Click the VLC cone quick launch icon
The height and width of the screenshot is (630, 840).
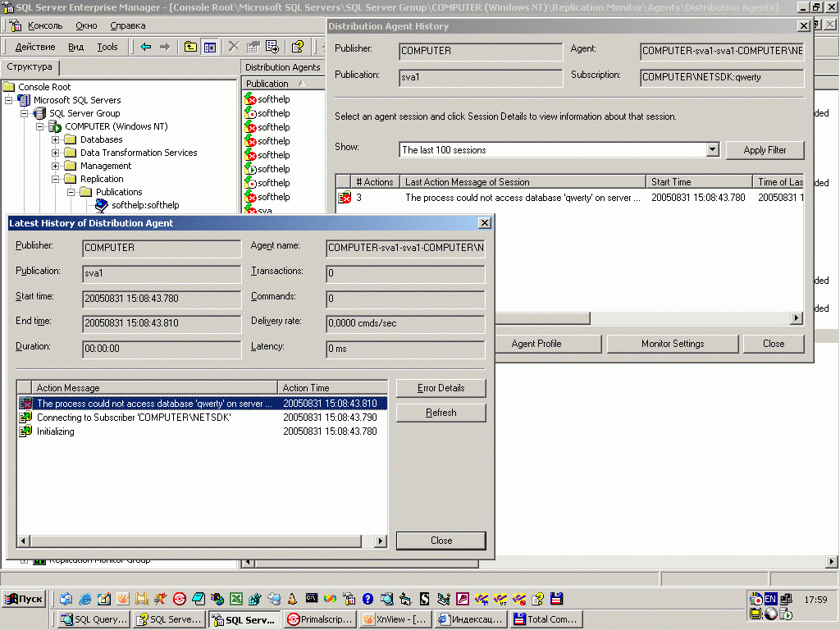[293, 599]
